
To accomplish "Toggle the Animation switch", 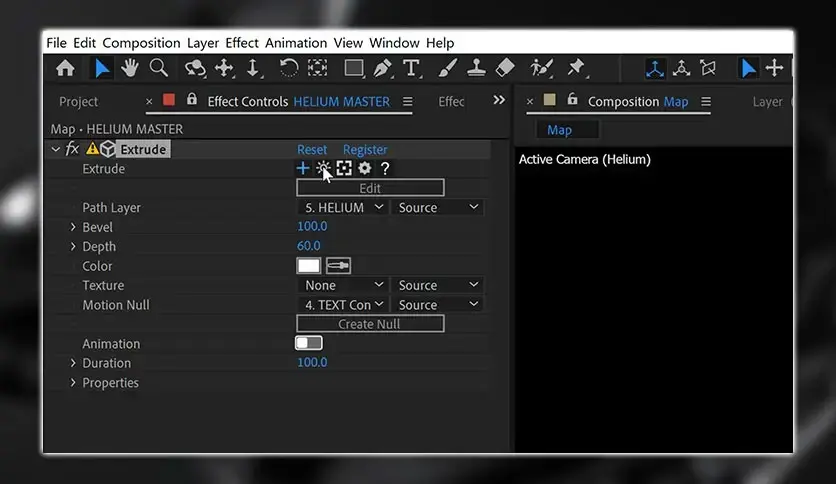I will tap(309, 343).
